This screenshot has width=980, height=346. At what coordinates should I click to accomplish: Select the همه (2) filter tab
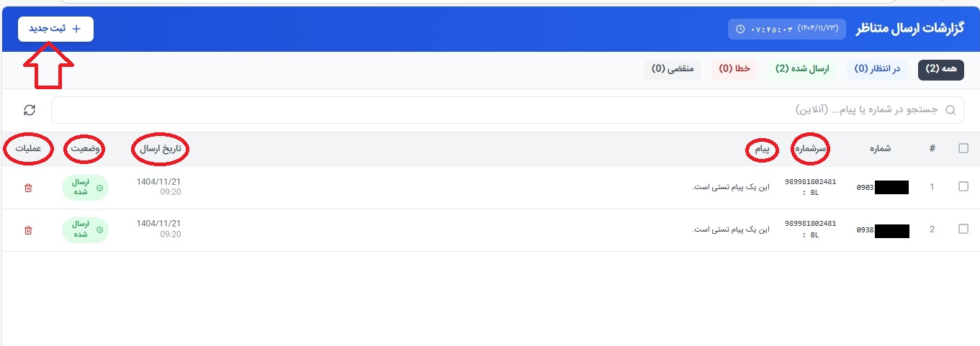940,69
